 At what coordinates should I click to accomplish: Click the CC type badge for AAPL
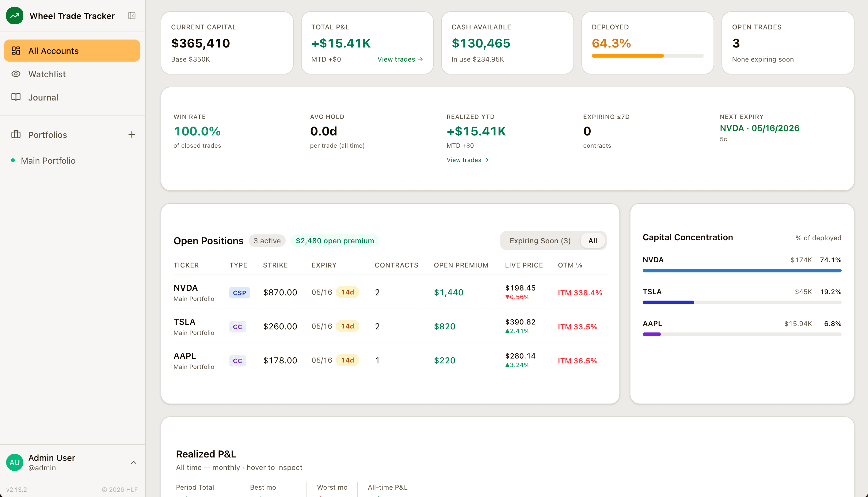[x=238, y=361]
